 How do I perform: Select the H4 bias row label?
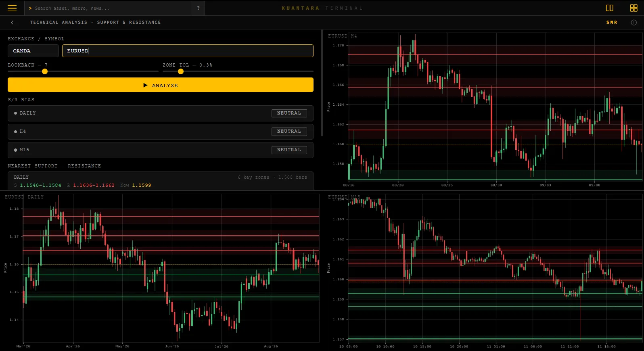pos(23,132)
